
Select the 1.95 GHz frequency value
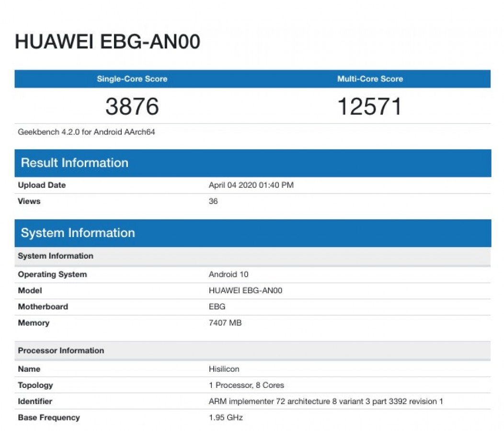[x=226, y=418]
